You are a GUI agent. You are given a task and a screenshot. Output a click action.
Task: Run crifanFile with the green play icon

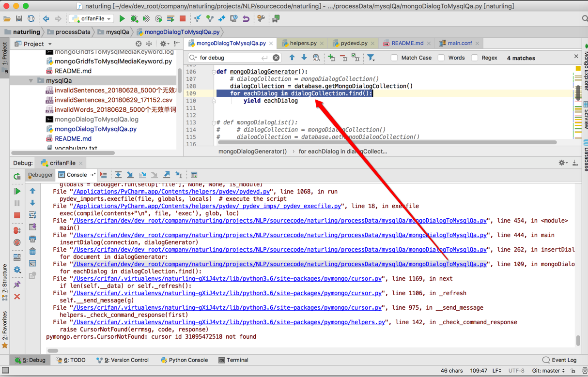click(x=122, y=19)
